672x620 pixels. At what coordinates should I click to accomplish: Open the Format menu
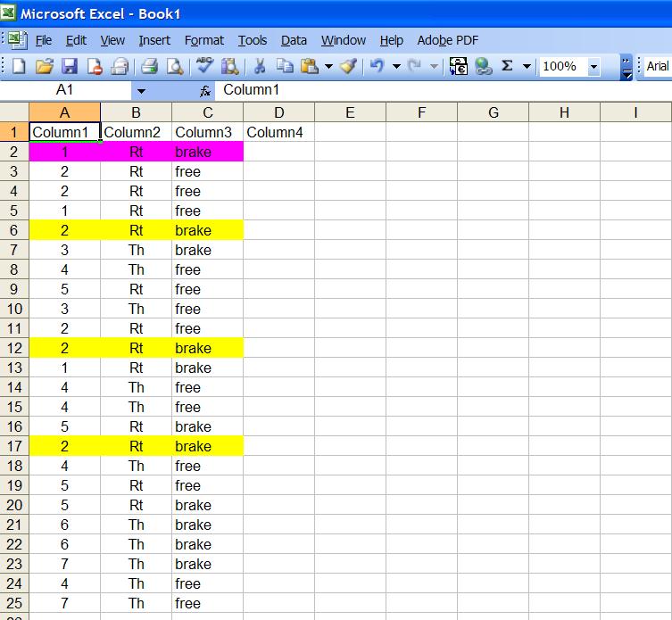coord(204,40)
